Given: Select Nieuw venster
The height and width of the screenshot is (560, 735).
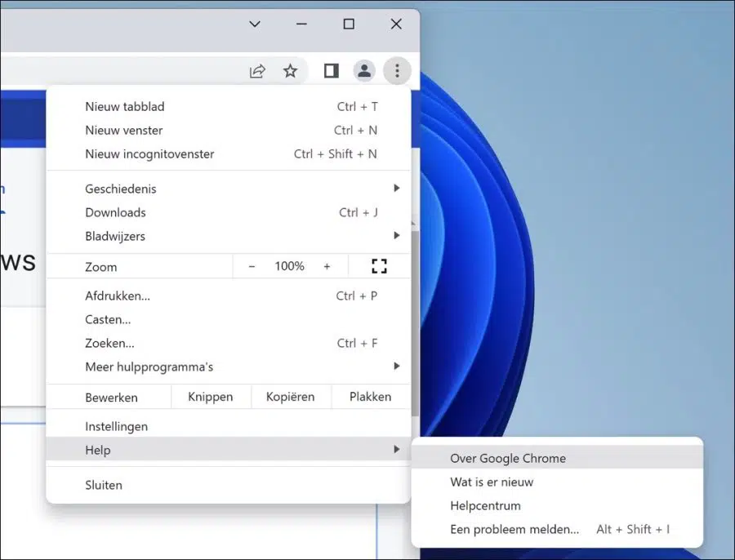Looking at the screenshot, I should [229, 131].
